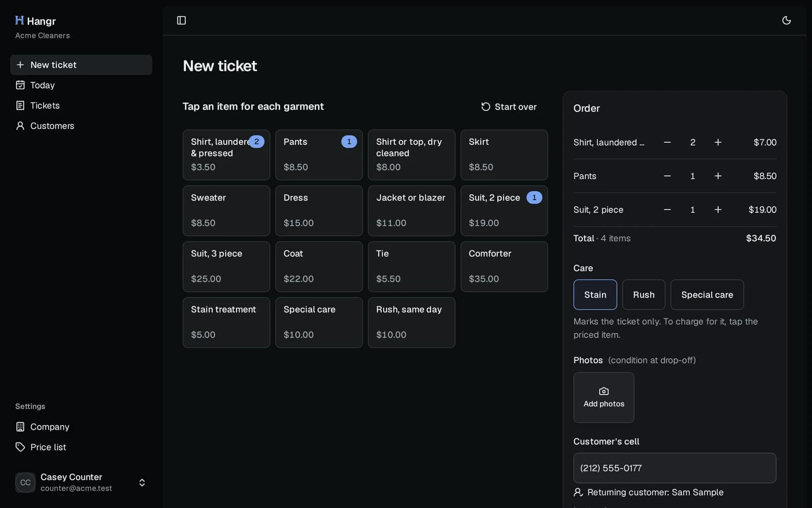This screenshot has height=508, width=812.
Task: Click the Customer's cell phone field
Action: tap(674, 468)
